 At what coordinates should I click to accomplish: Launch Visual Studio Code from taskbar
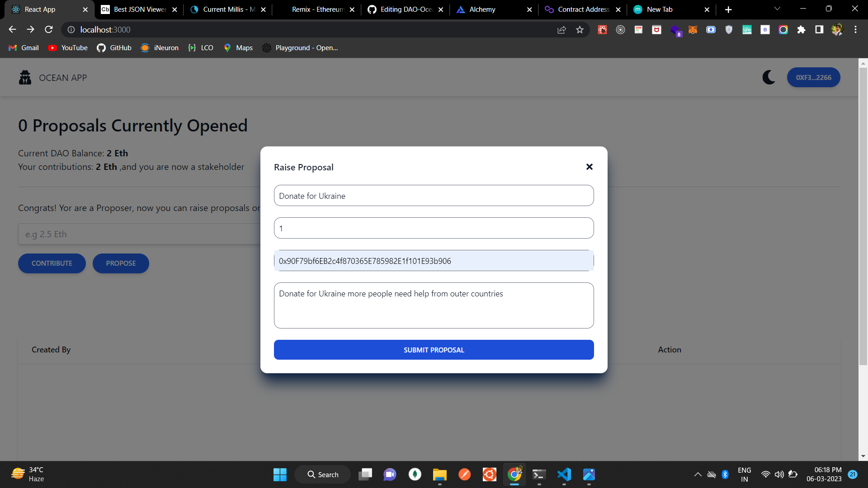pos(564,474)
